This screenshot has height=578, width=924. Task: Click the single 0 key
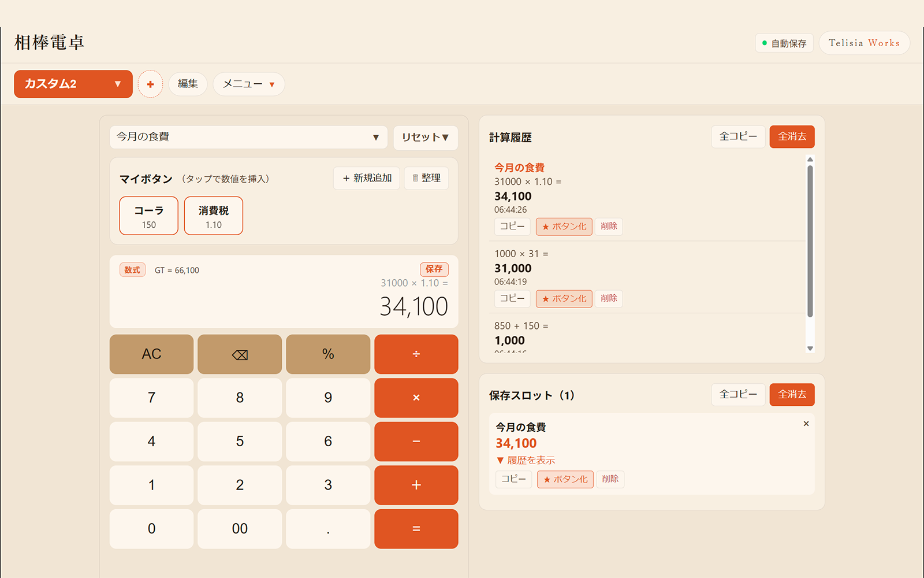click(x=151, y=529)
